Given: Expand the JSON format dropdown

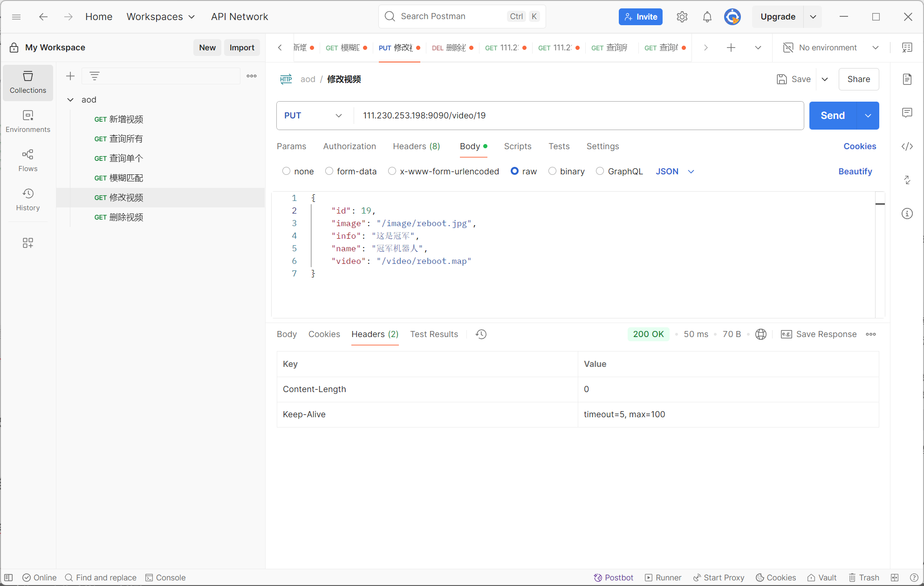Looking at the screenshot, I should pos(675,172).
